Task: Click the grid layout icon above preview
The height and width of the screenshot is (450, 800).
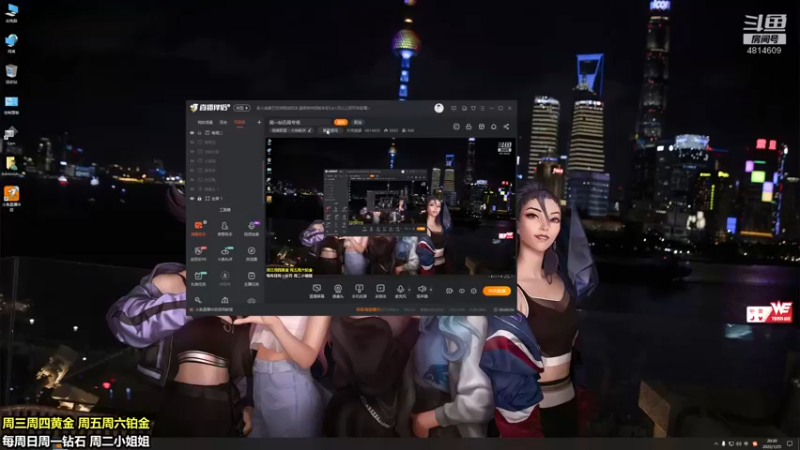Action: [x=481, y=127]
